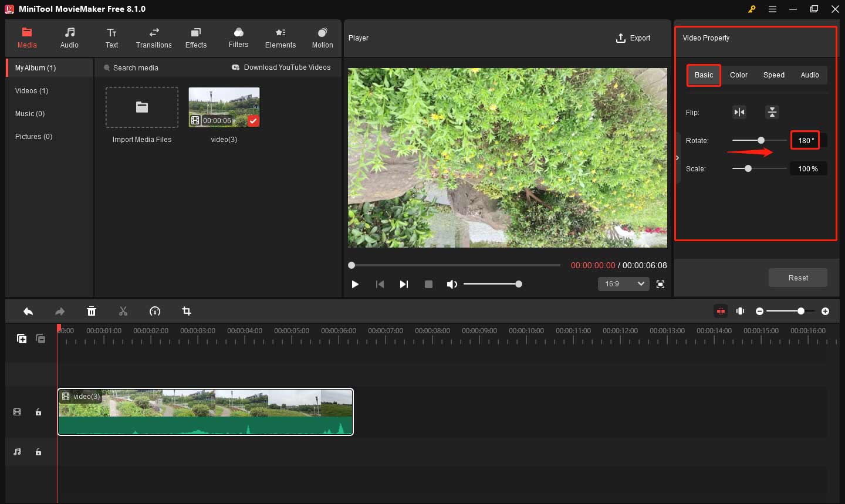This screenshot has height=504, width=845.
Task: Adjust the player volume slider
Action: coord(492,284)
